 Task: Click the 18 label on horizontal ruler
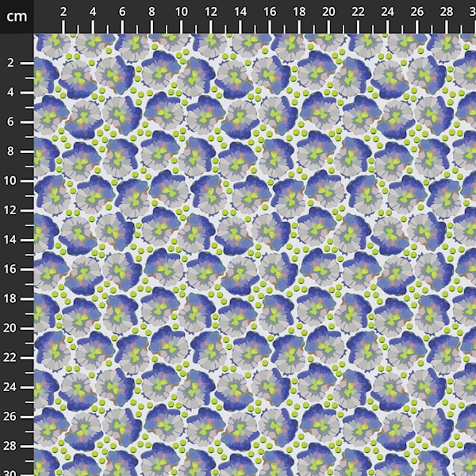click(x=299, y=12)
